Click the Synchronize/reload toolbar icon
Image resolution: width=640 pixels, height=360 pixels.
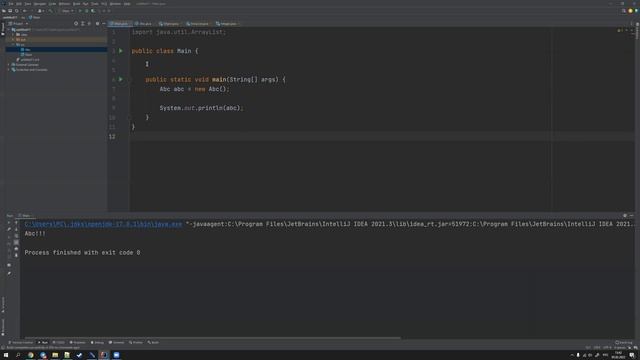tap(17, 11)
